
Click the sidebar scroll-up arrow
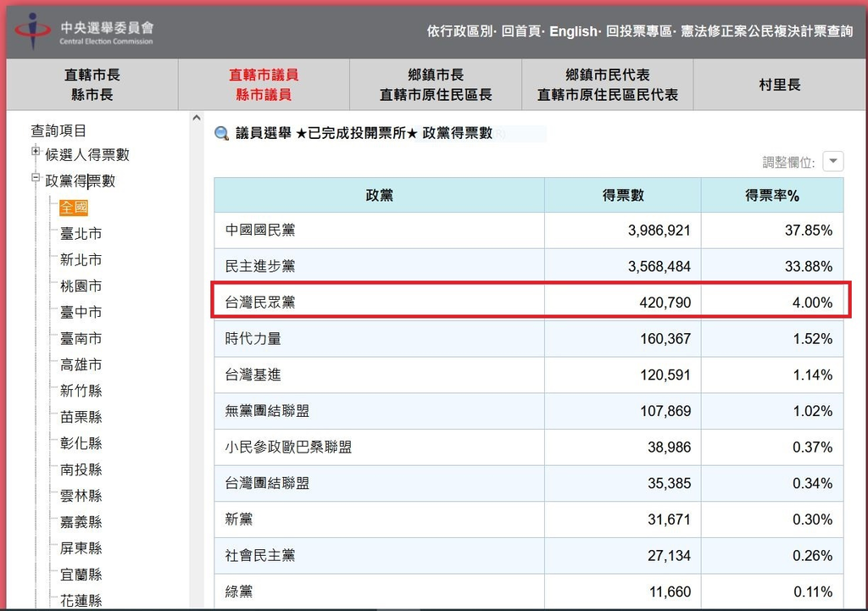click(x=197, y=118)
